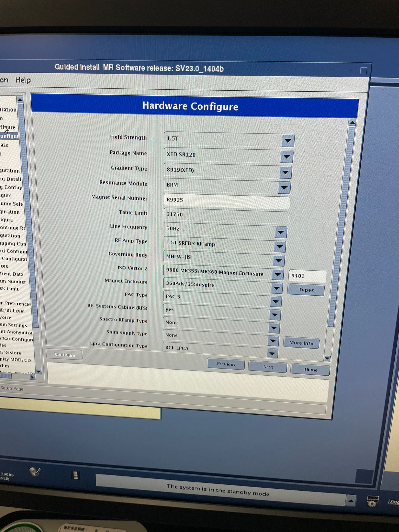Click the scroll up arrow of the sidebar
399x532 pixels.
pyautogui.click(x=20, y=99)
